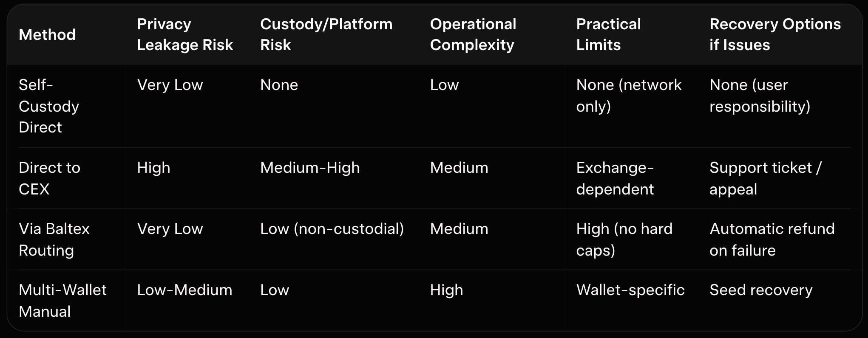Select the "Custody/Platform Risk" header
The width and height of the screenshot is (868, 338).
[x=326, y=34]
